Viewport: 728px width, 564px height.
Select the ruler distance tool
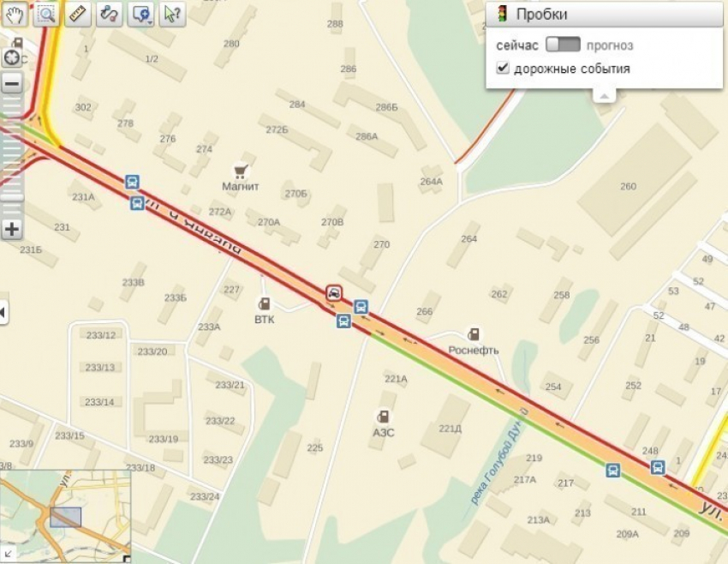coord(78,14)
